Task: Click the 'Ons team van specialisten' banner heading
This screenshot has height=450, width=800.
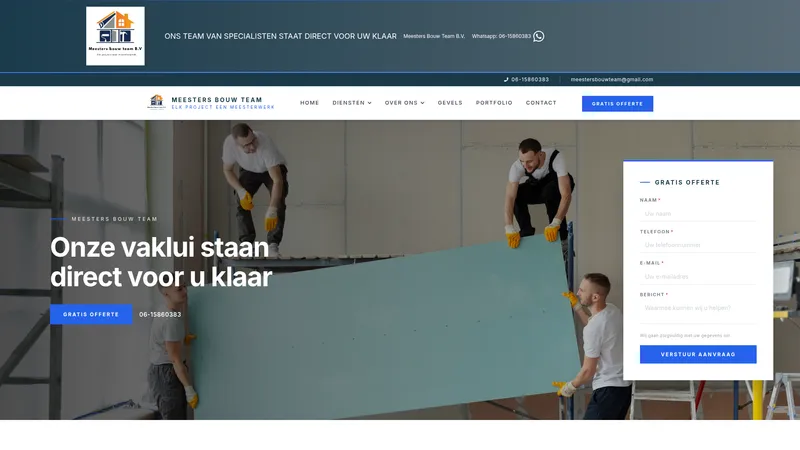Action: [x=280, y=36]
